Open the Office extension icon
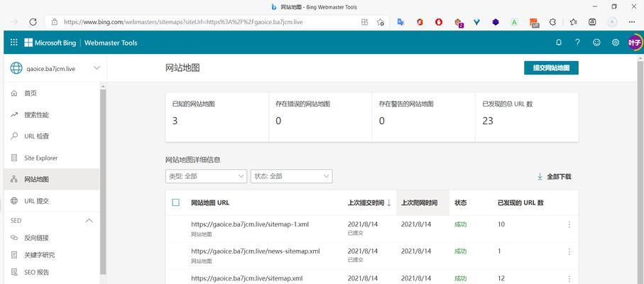This screenshot has height=284, width=644. tap(420, 22)
